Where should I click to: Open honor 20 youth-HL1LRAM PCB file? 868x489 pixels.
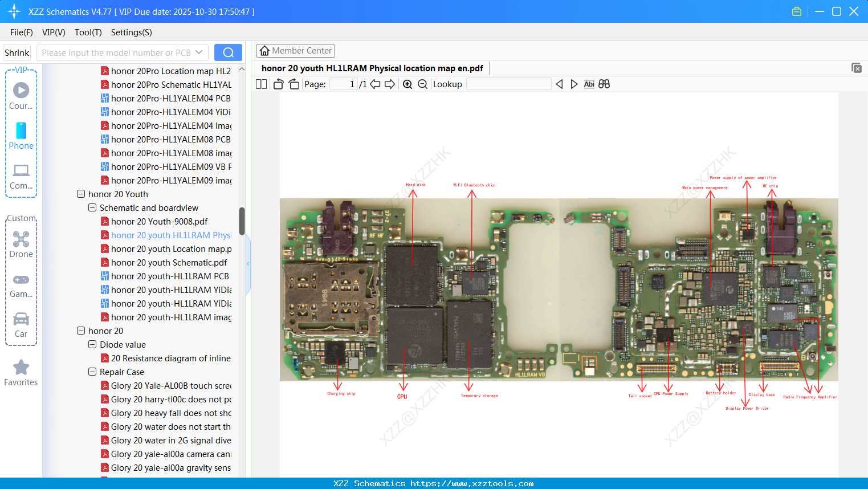tap(170, 276)
